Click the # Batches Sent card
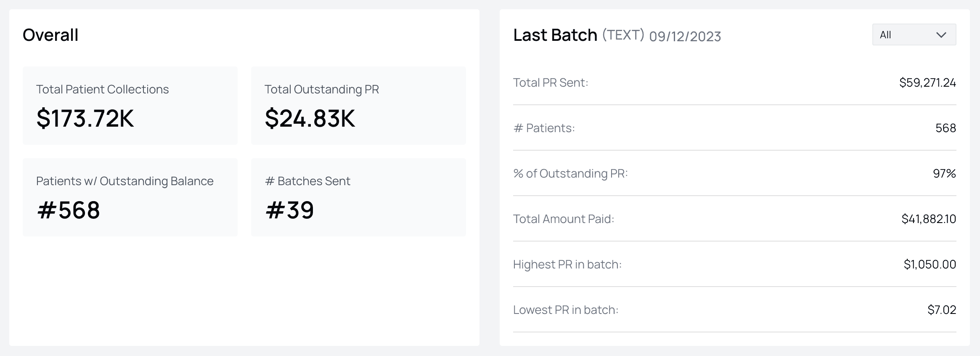This screenshot has width=980, height=356. coord(358,197)
